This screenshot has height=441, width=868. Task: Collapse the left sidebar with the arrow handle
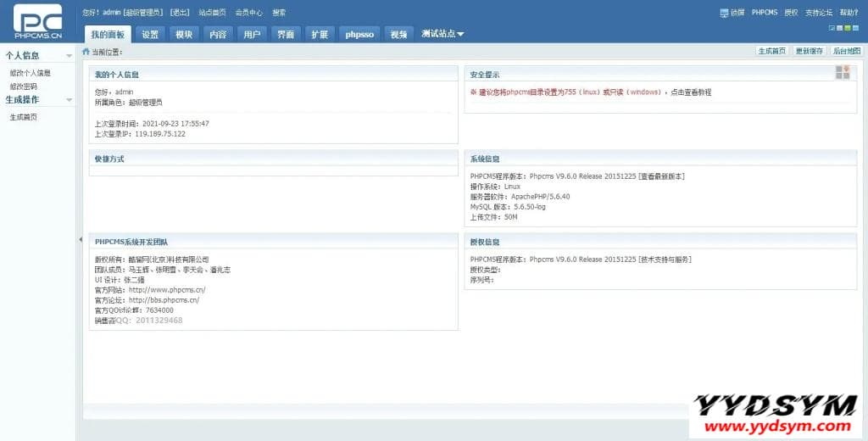coord(81,239)
